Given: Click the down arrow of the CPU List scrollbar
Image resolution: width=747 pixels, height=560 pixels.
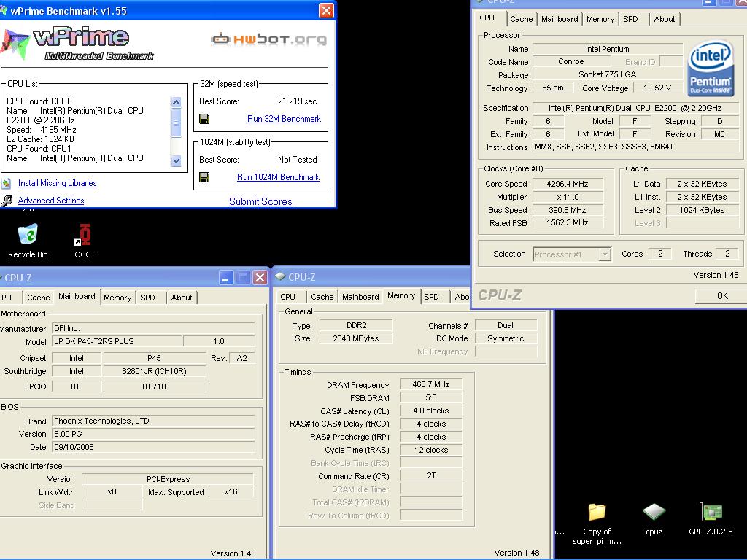Looking at the screenshot, I should 177,160.
